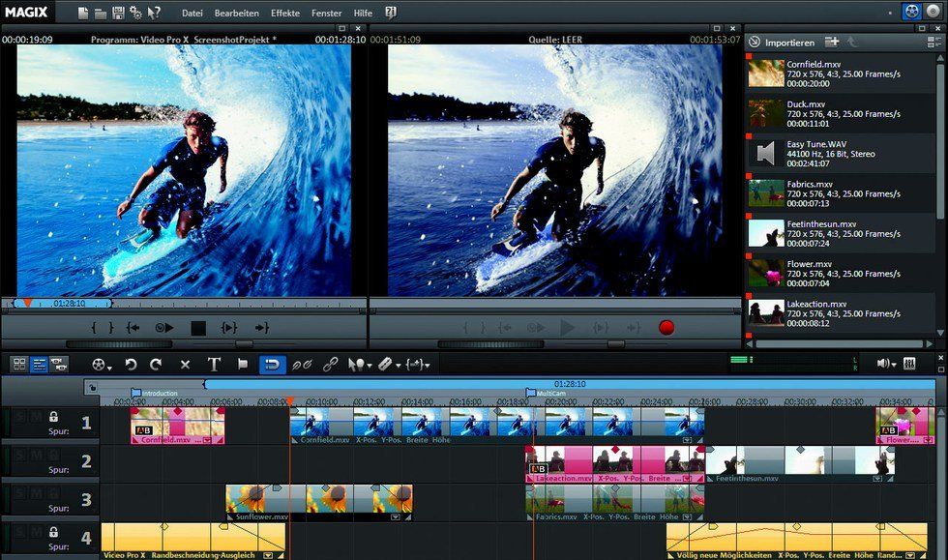Open the film reel dropdown in the toolbar
The image size is (948, 560).
tap(102, 365)
